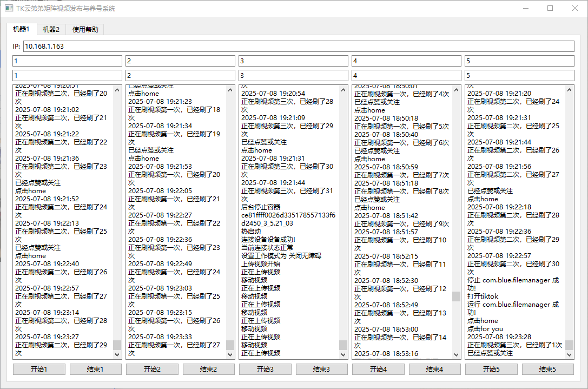Click log line 当前连接状态正常
Image resolution: width=588 pixels, height=389 pixels.
pyautogui.click(x=267, y=248)
